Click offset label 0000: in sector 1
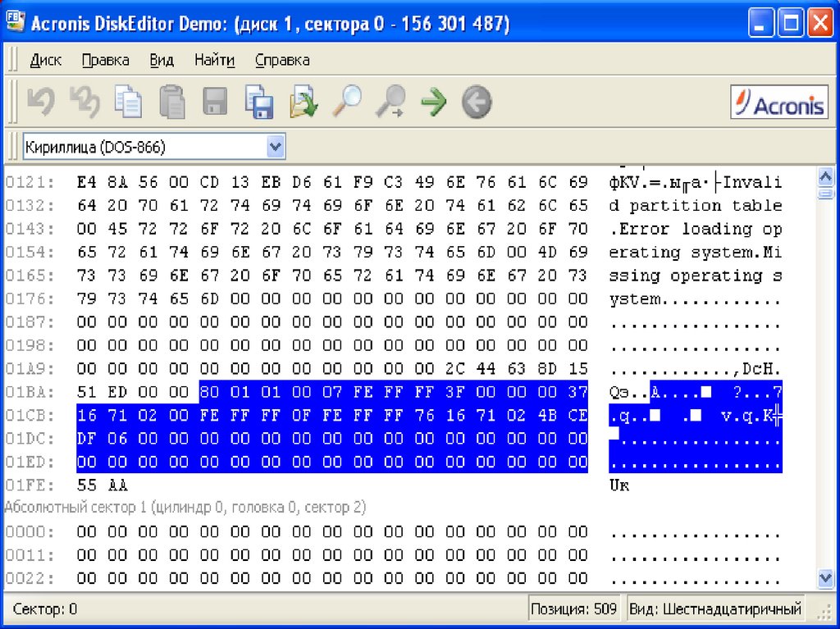The image size is (840, 629). 30,532
